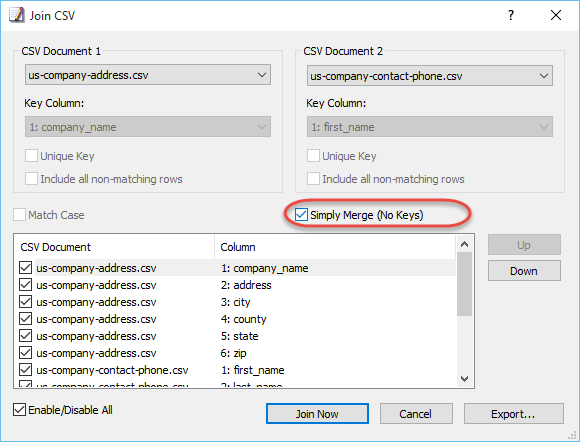Click the Column header in the list

coord(238,247)
